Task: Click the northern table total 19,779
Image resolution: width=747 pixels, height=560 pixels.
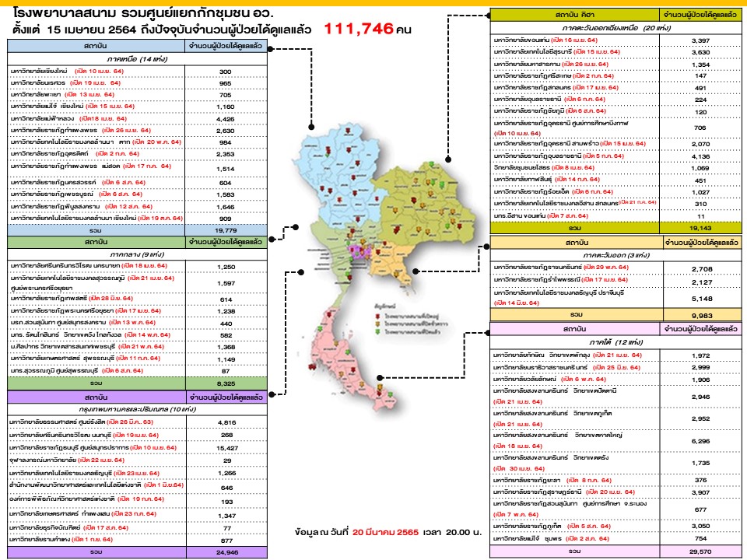Action: pyautogui.click(x=225, y=230)
